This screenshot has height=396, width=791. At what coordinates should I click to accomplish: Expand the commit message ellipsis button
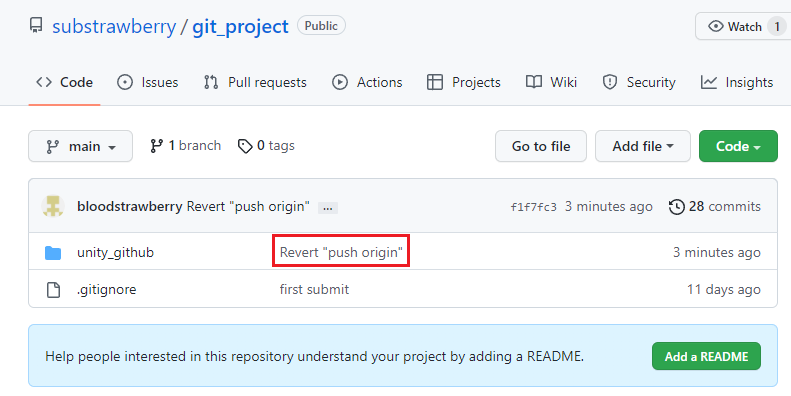click(x=328, y=207)
